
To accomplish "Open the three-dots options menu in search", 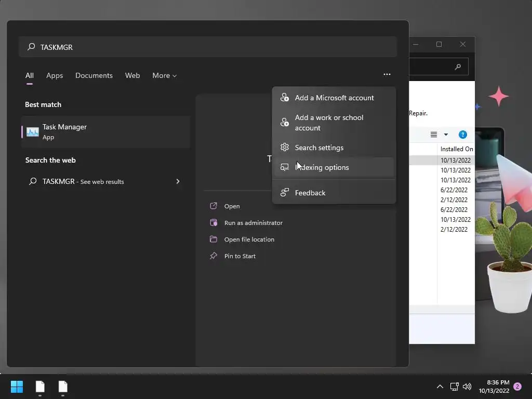I will point(387,74).
